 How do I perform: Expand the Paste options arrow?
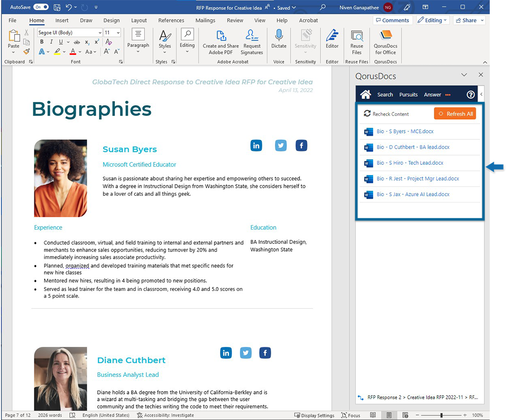click(13, 52)
